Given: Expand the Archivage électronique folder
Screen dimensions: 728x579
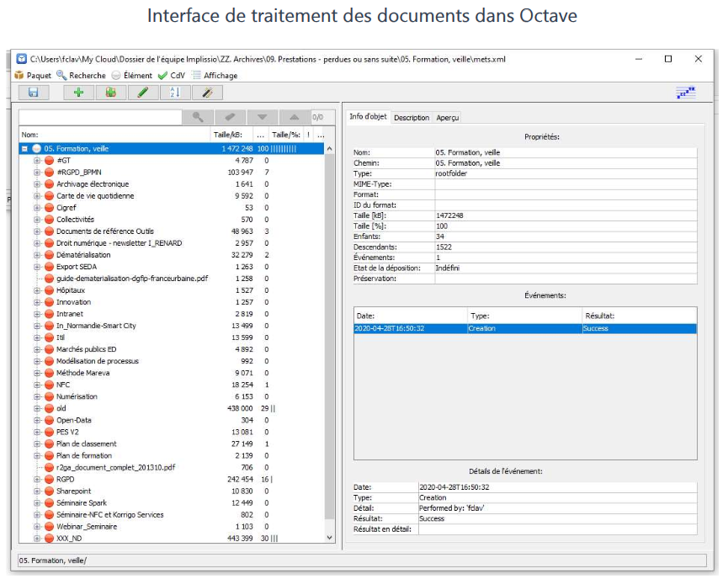Looking at the screenshot, I should pos(37,184).
